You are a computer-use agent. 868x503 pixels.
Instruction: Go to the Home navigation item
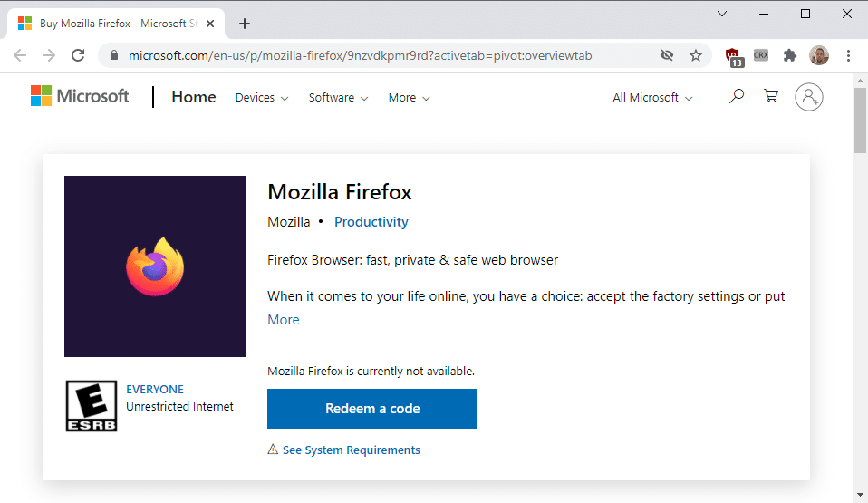[x=194, y=97]
